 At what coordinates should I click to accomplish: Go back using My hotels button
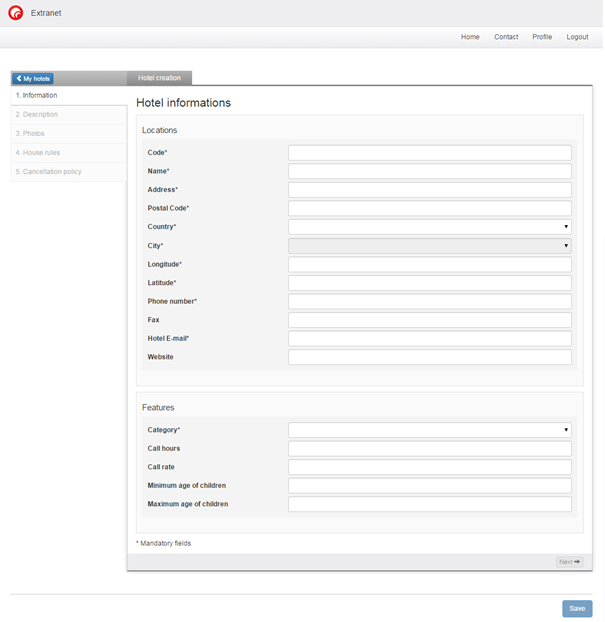click(x=32, y=78)
